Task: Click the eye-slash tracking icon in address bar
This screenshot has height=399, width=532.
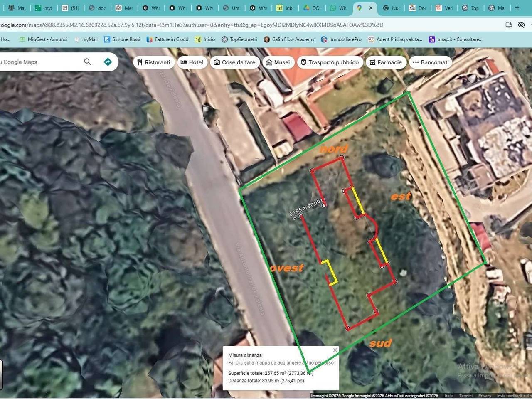Action: 521,25
